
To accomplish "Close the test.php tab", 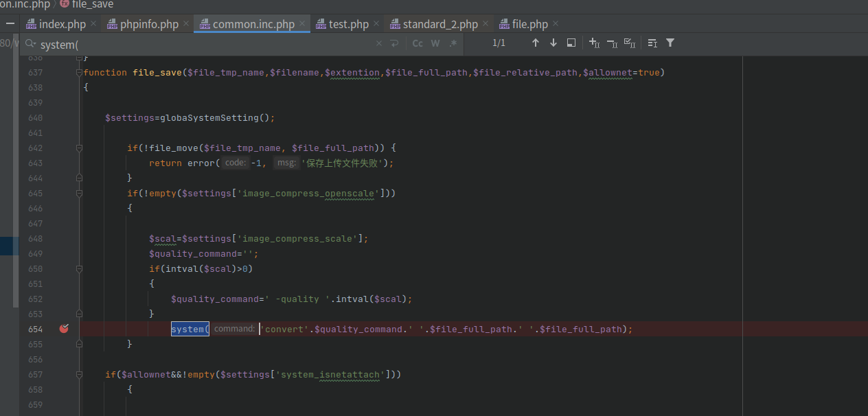I will point(376,24).
